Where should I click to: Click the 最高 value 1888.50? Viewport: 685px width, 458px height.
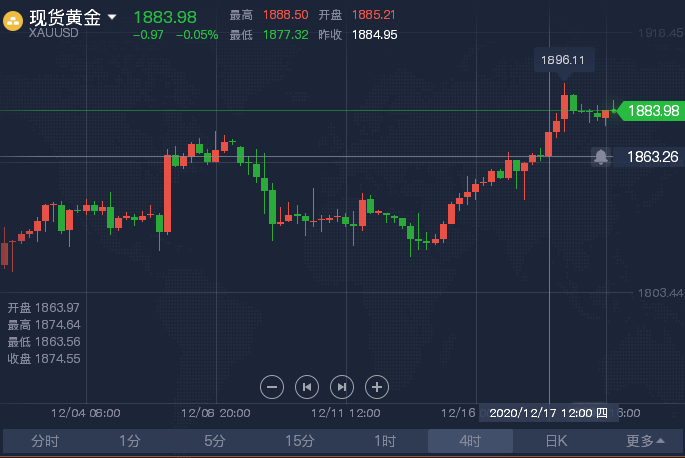pos(285,15)
